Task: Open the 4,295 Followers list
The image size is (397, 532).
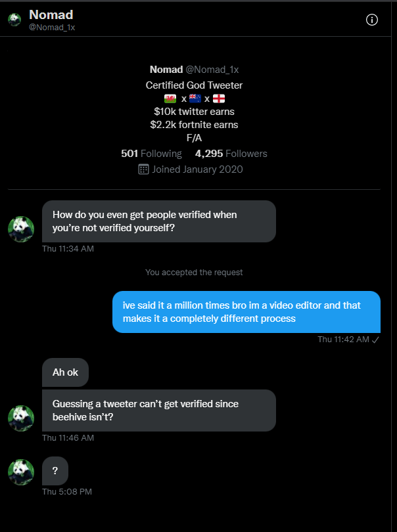Action: (x=231, y=154)
